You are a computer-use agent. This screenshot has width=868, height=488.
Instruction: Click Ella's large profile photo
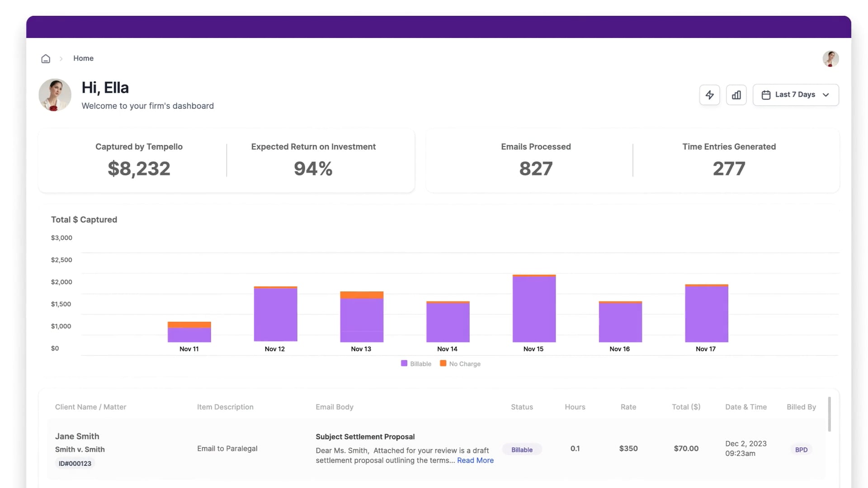(x=55, y=95)
